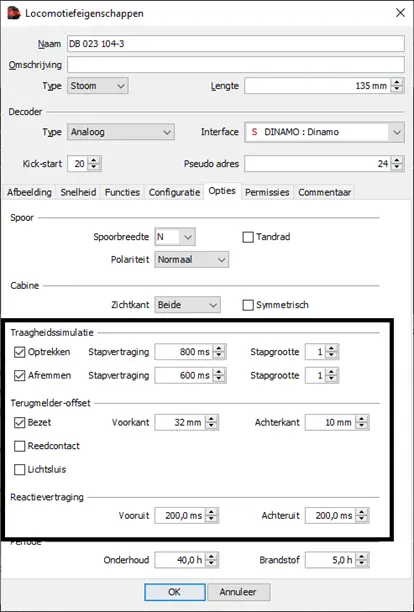Open the Spoorbreedte dropdown
The image size is (414, 612).
(x=175, y=237)
